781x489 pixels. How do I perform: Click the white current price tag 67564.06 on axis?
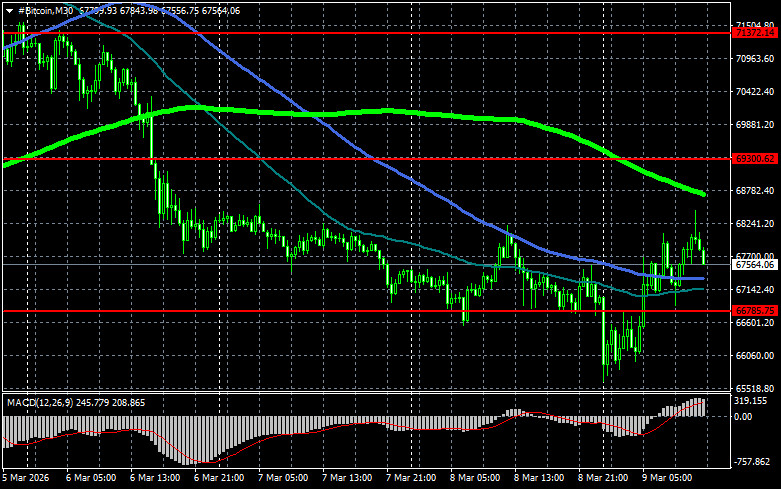755,264
